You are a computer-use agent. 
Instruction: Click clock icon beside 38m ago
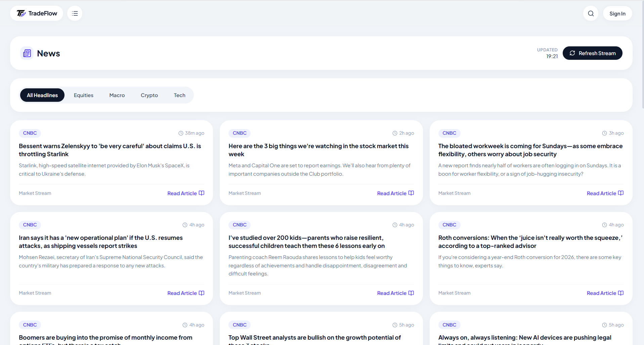(x=181, y=133)
